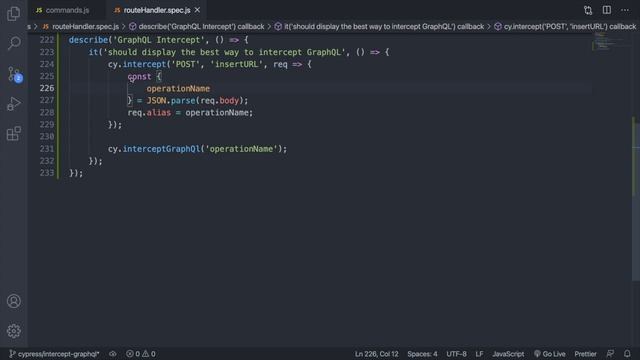Open changes compare icon in editor toolbar
The height and width of the screenshot is (360, 640).
588,10
